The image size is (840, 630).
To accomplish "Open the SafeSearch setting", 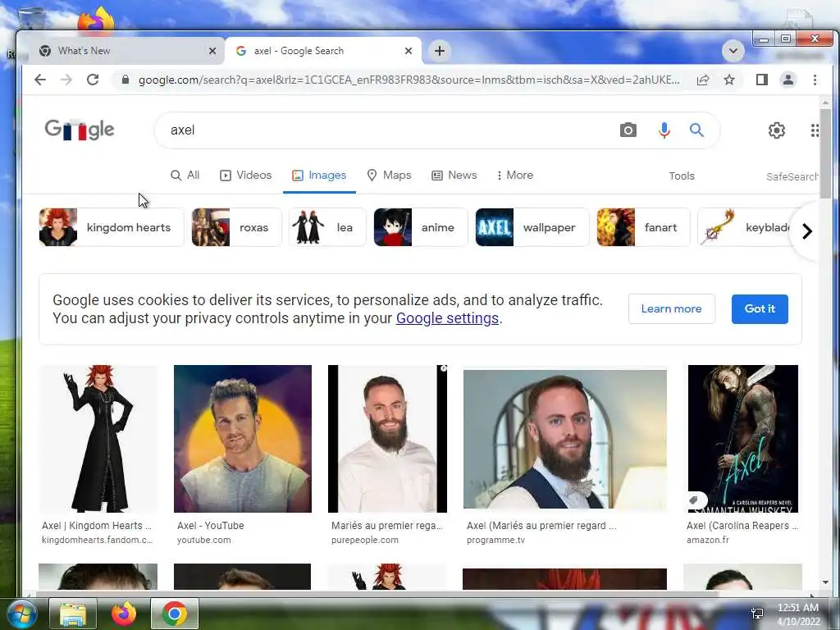I will click(x=792, y=176).
